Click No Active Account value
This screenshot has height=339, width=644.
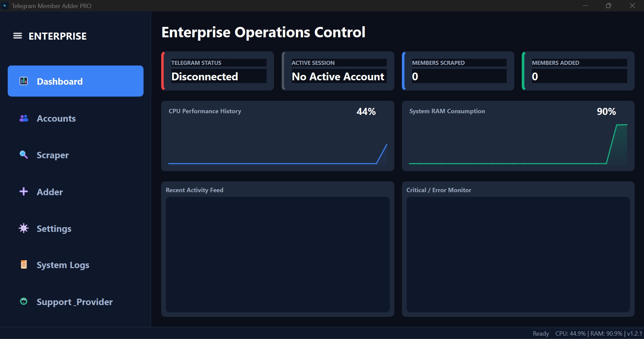338,76
